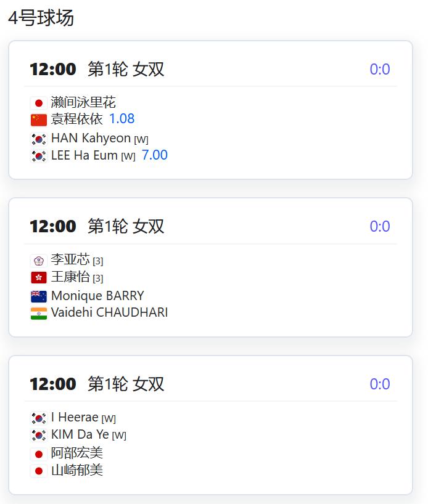Viewport: 428px width, 504px height.
Task: Select odds 7.00 for LEE Ha Eum pair
Action: [154, 155]
